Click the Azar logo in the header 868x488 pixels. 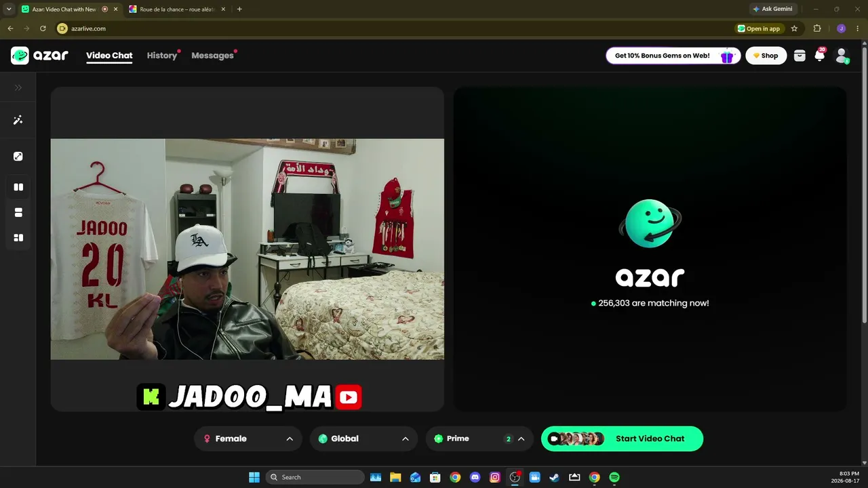tap(39, 56)
